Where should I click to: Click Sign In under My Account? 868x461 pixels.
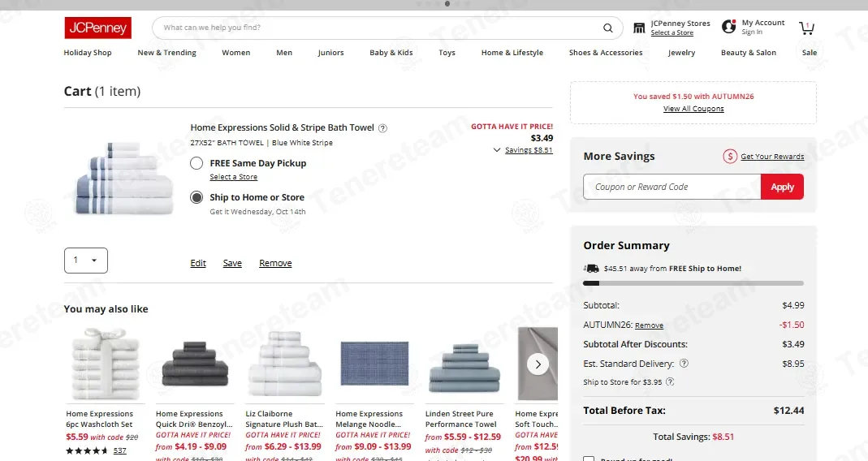[x=752, y=32]
